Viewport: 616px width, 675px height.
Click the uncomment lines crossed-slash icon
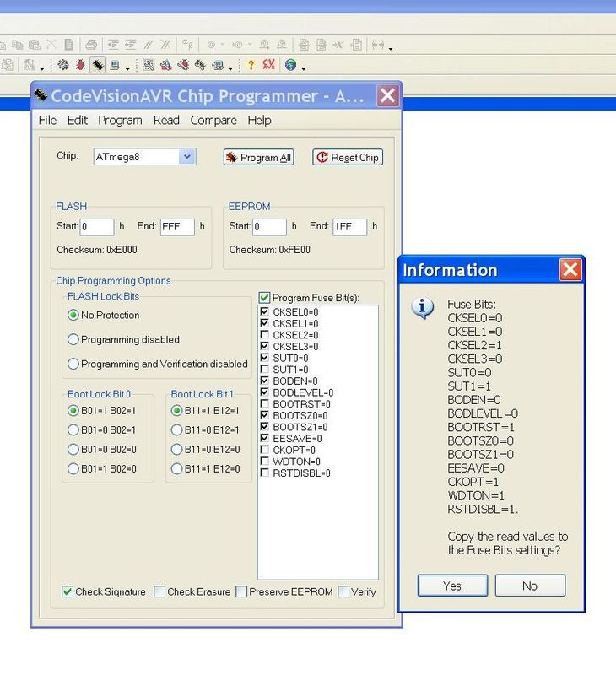pos(165,45)
